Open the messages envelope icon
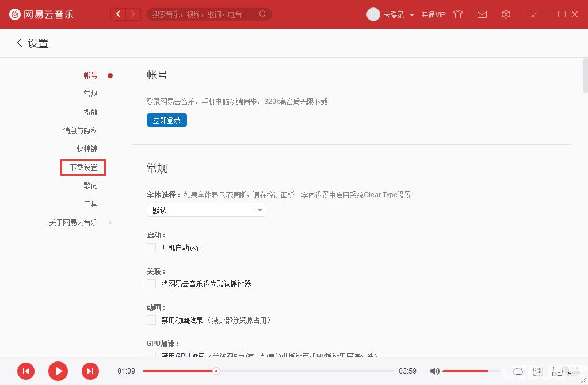Screen dimensions: 588x385 pyautogui.click(x=482, y=14)
